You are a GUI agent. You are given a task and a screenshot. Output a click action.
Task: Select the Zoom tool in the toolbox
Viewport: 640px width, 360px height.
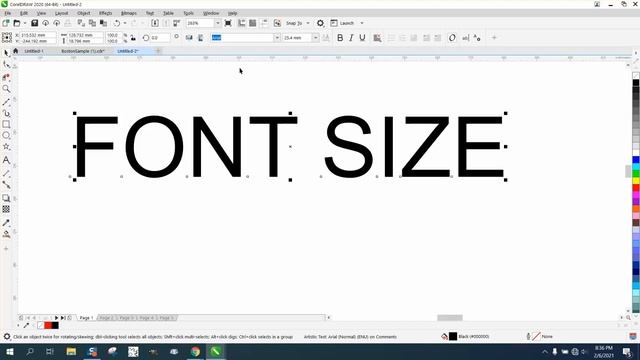coord(6,89)
